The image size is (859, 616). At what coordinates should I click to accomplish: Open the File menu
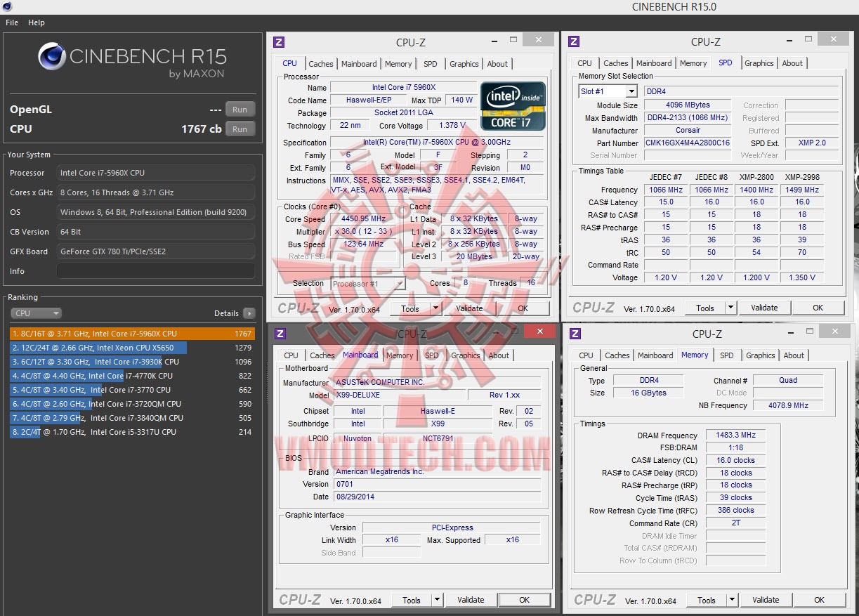pos(11,22)
